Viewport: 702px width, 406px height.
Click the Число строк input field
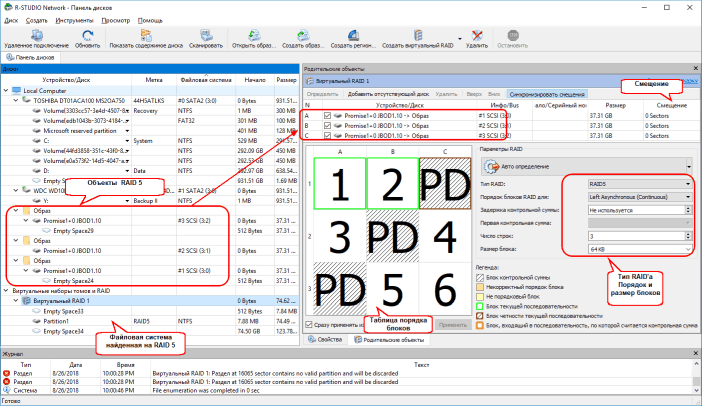point(636,236)
